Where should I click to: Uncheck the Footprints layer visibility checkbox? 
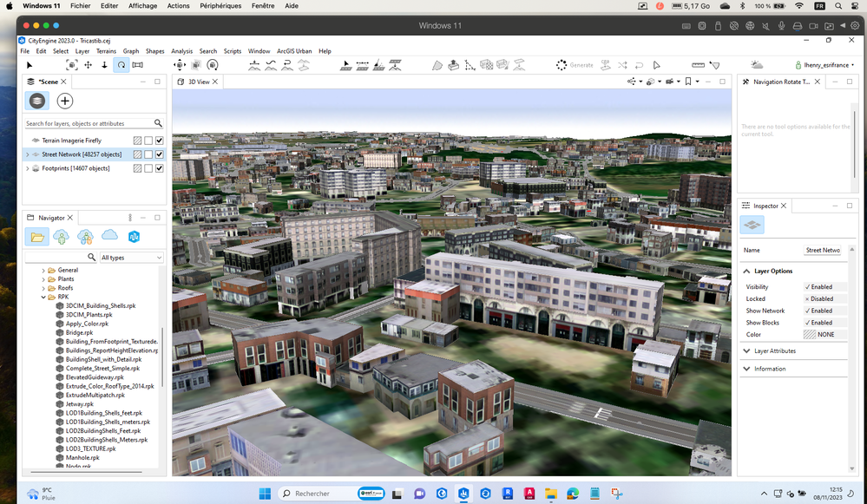tap(160, 168)
